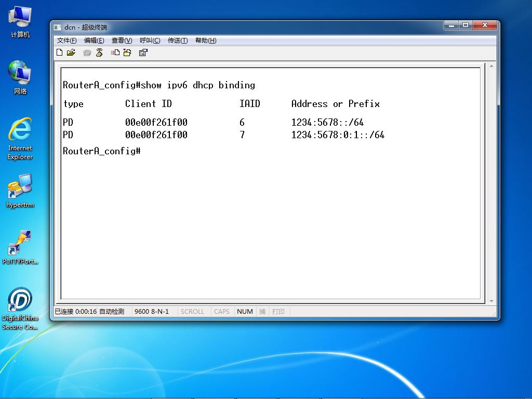Screen dimensions: 532x399
Task: Select the PuTTYPort desktop shortcut
Action: pos(20,247)
